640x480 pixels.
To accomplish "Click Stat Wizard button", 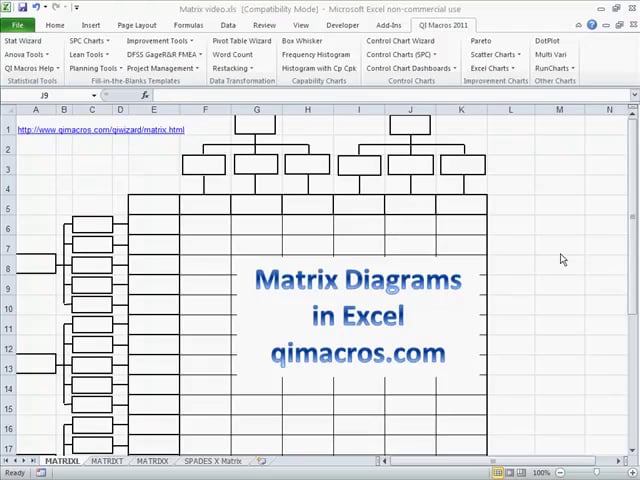I will point(23,41).
